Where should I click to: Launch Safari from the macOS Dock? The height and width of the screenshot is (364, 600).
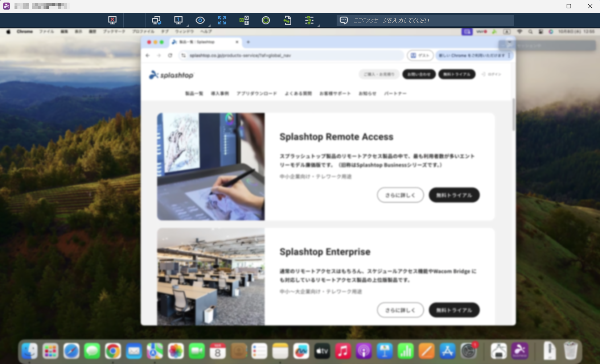[x=71, y=351]
